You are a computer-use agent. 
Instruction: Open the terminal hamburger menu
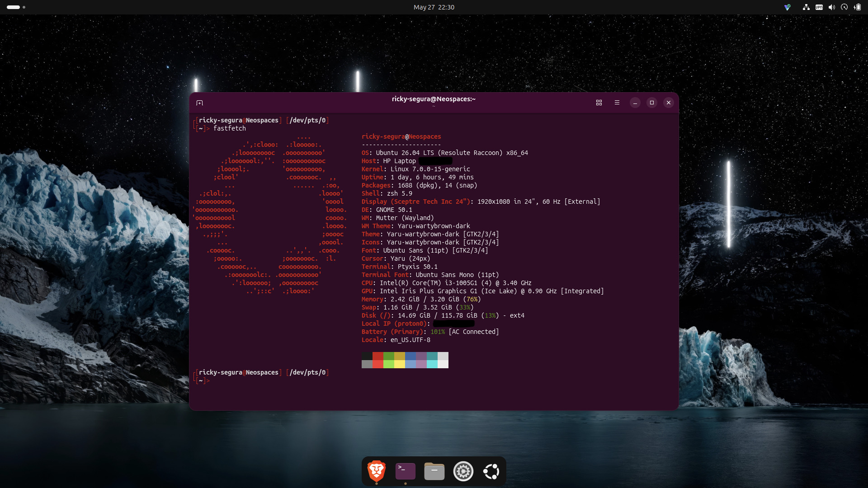pyautogui.click(x=617, y=103)
